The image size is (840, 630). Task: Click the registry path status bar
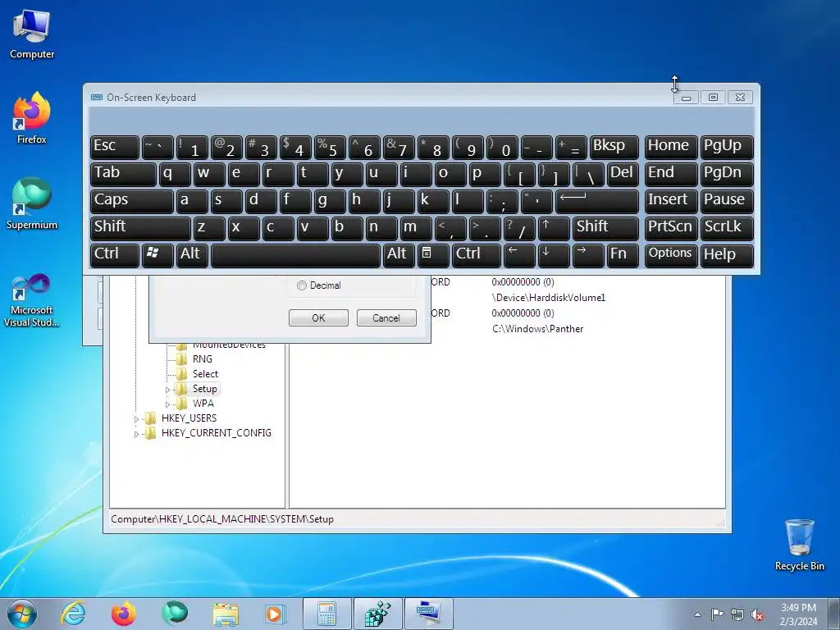pos(418,518)
